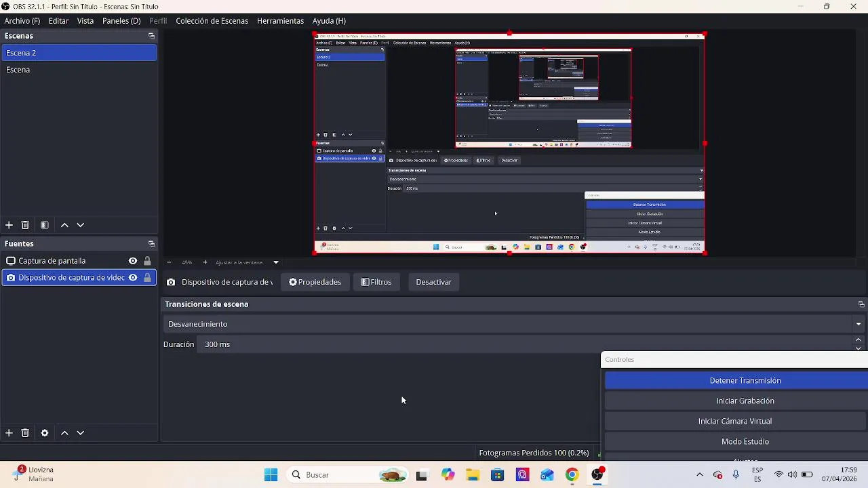Move source up arrow in Fuentes panel
This screenshot has height=488, width=868.
pyautogui.click(x=64, y=433)
